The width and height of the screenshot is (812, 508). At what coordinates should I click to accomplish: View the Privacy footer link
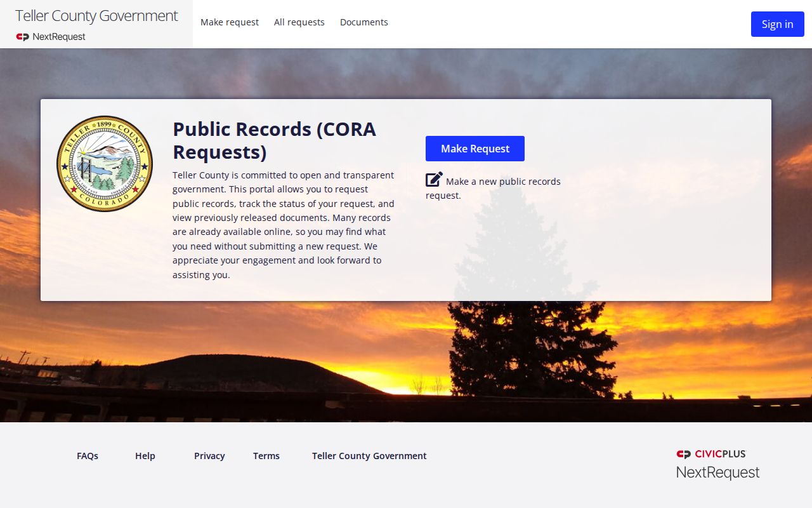[209, 456]
